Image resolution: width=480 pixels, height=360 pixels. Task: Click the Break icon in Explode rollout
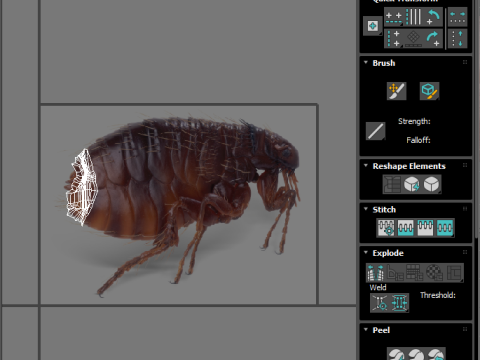(376, 273)
